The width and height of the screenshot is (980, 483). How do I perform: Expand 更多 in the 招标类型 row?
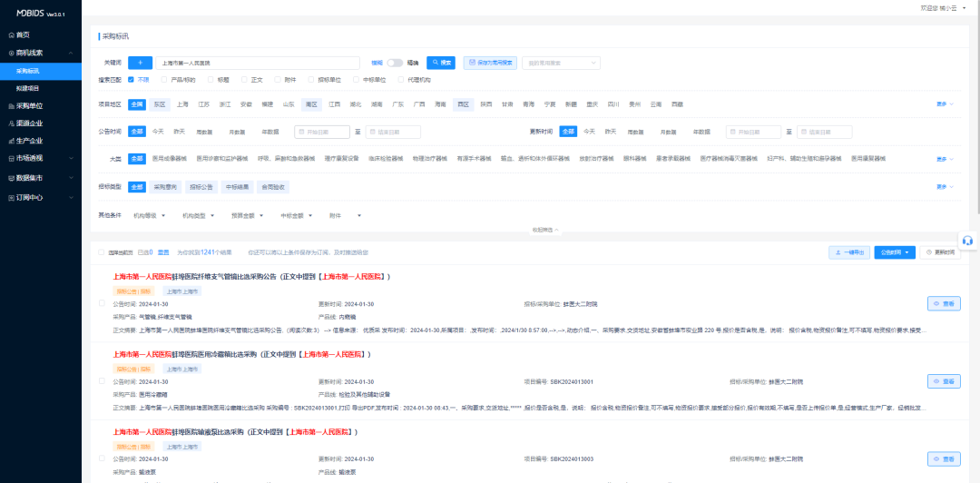[x=945, y=186]
